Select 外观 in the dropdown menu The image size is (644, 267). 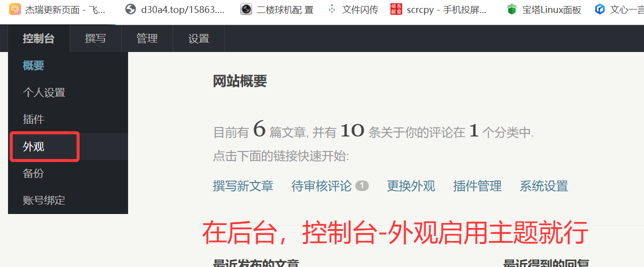[x=68, y=146]
